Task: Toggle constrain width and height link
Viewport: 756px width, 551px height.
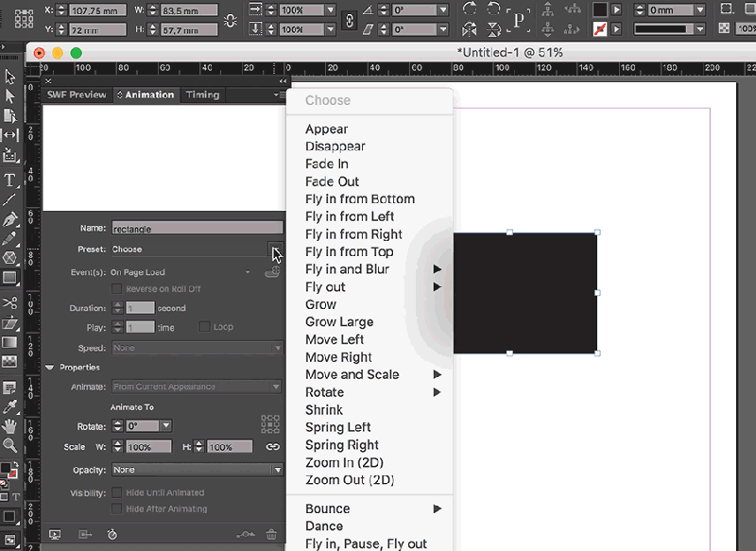Action: (x=231, y=20)
